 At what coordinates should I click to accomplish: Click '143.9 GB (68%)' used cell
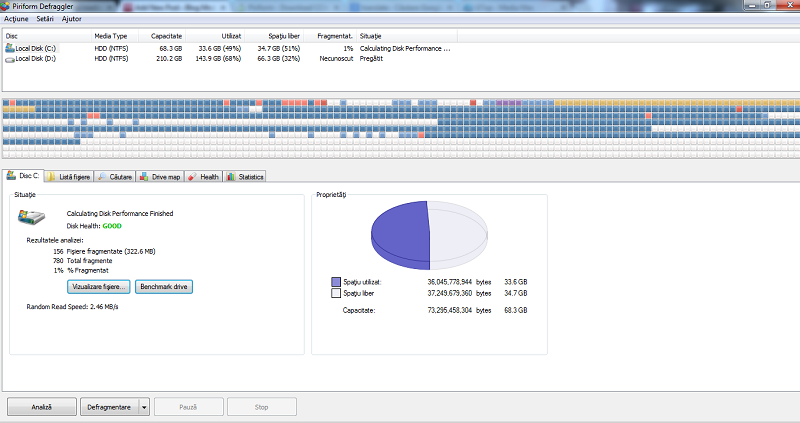point(218,59)
